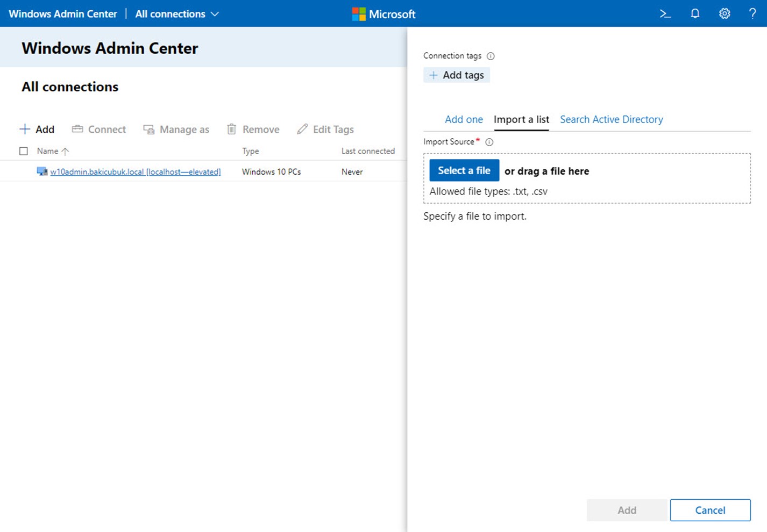The width and height of the screenshot is (767, 532).
Task: Open the notifications bell
Action: coord(695,14)
